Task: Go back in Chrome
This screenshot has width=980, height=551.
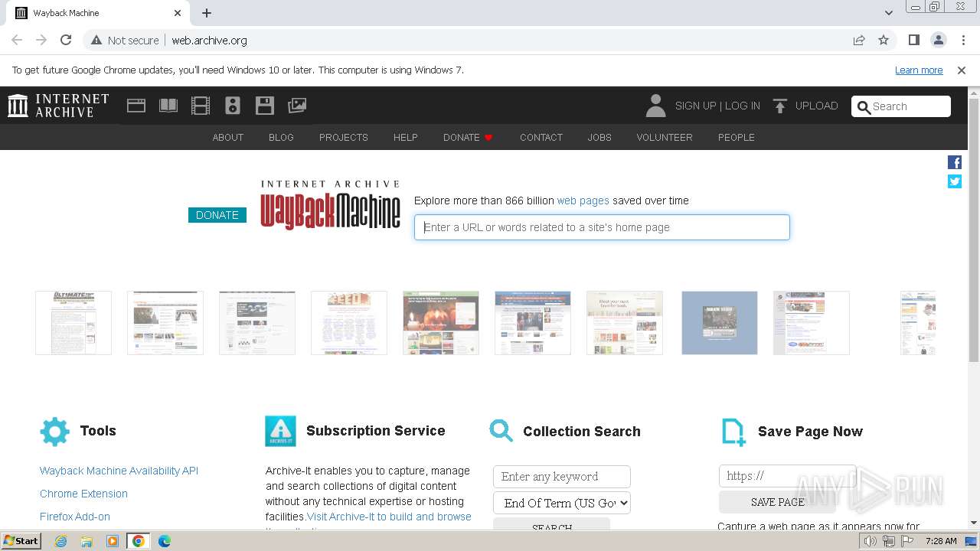Action: pos(17,40)
